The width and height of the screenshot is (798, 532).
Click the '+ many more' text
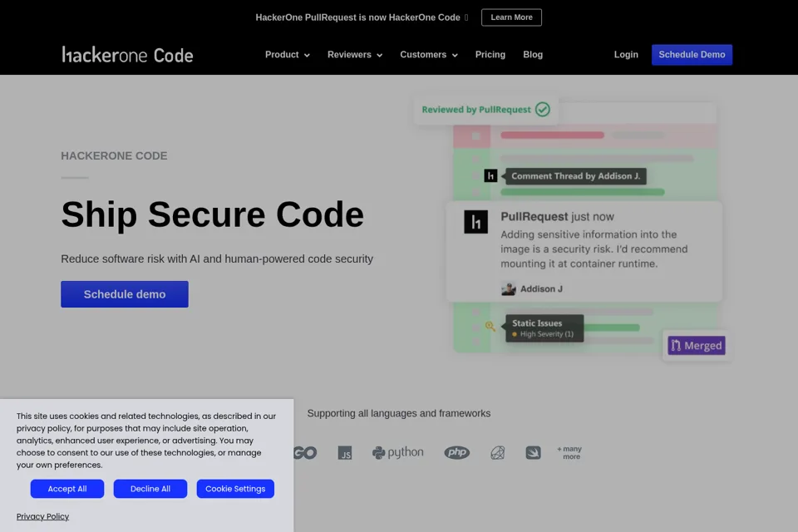point(569,452)
